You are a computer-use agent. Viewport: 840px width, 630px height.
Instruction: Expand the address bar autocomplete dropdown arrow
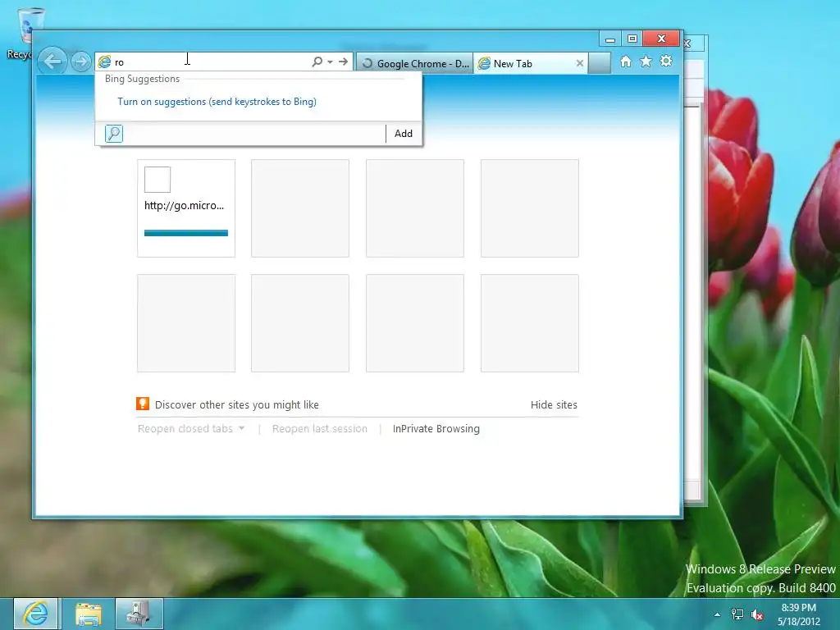[330, 62]
